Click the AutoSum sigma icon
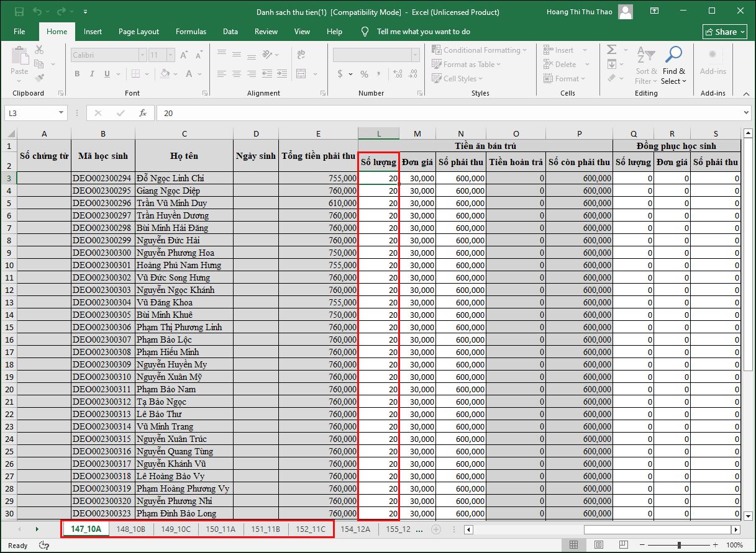 pyautogui.click(x=612, y=50)
